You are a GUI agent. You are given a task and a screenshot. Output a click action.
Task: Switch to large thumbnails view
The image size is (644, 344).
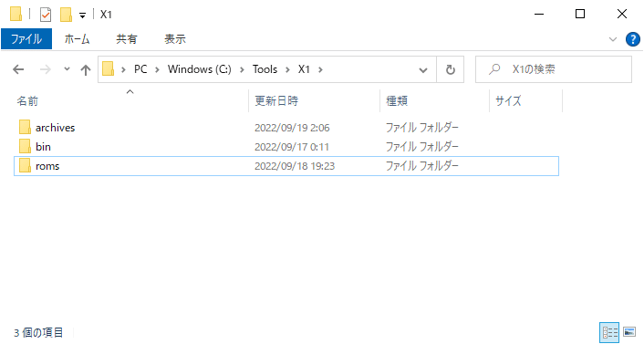click(x=629, y=332)
